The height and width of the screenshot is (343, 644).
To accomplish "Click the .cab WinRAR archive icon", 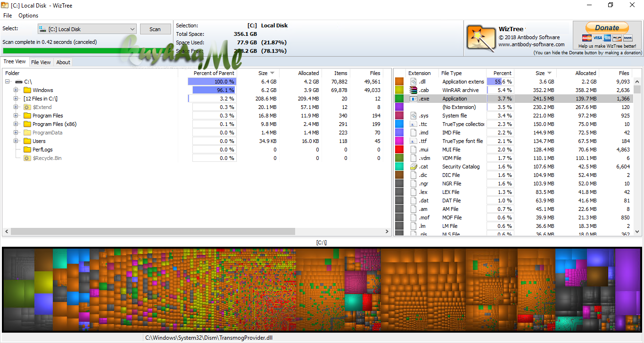I will tap(413, 90).
